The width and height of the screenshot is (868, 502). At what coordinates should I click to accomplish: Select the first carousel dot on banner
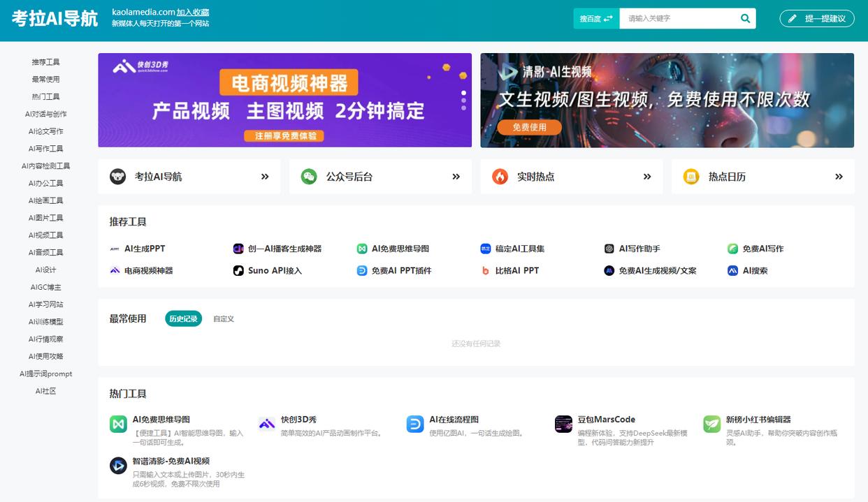click(x=463, y=92)
